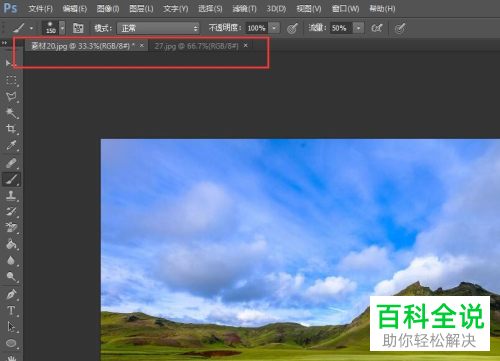Select the Eyedropper tool

click(11, 145)
